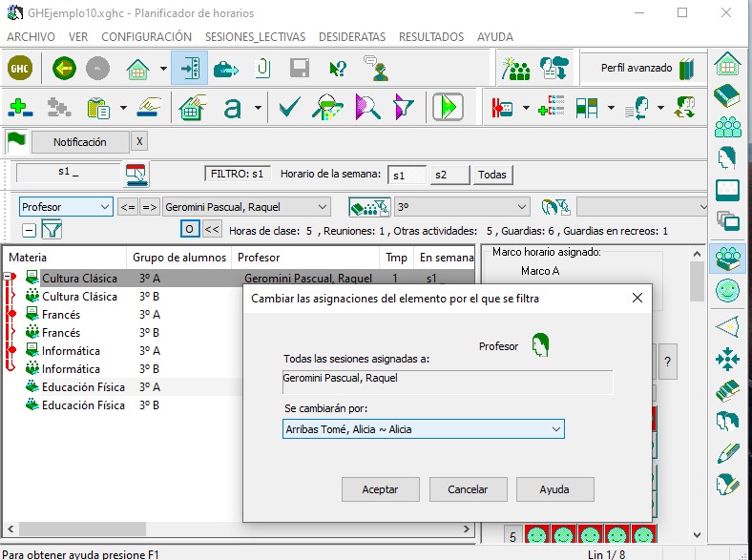This screenshot has width=752, height=560.
Task: Expand the Geromini Pascual, Raquel dropdown
Action: click(322, 206)
